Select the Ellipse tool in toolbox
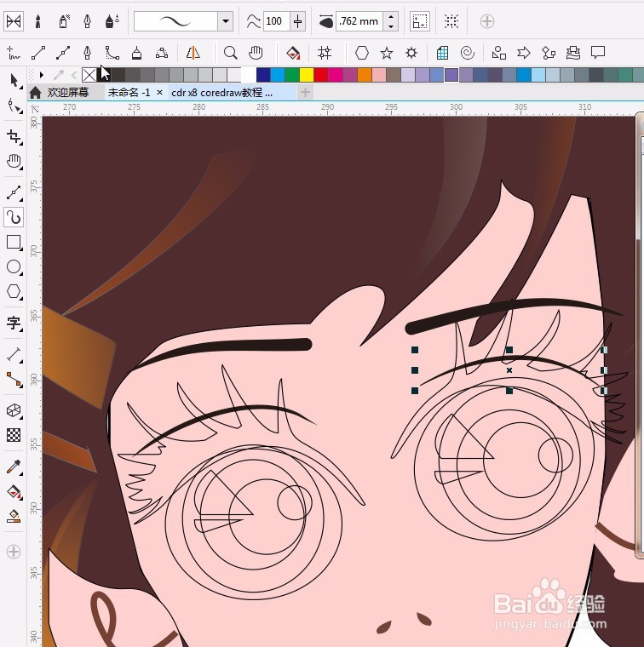644x647 pixels. [x=14, y=267]
